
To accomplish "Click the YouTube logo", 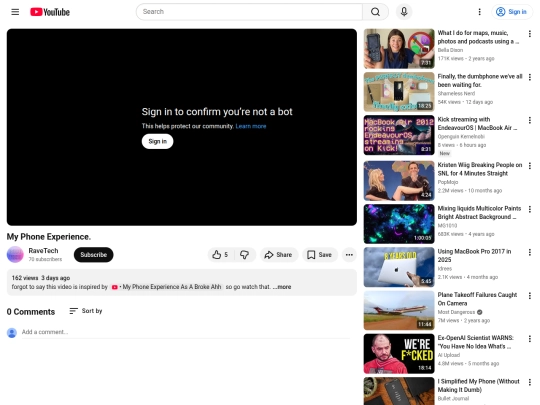I will click(50, 12).
